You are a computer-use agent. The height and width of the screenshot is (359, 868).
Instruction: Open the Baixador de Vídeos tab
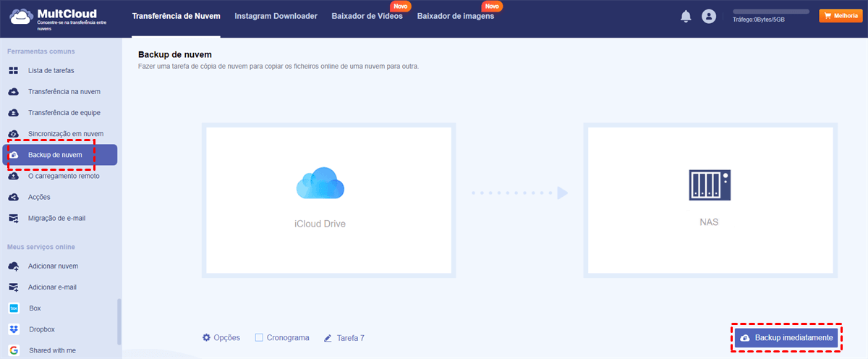coord(367,16)
